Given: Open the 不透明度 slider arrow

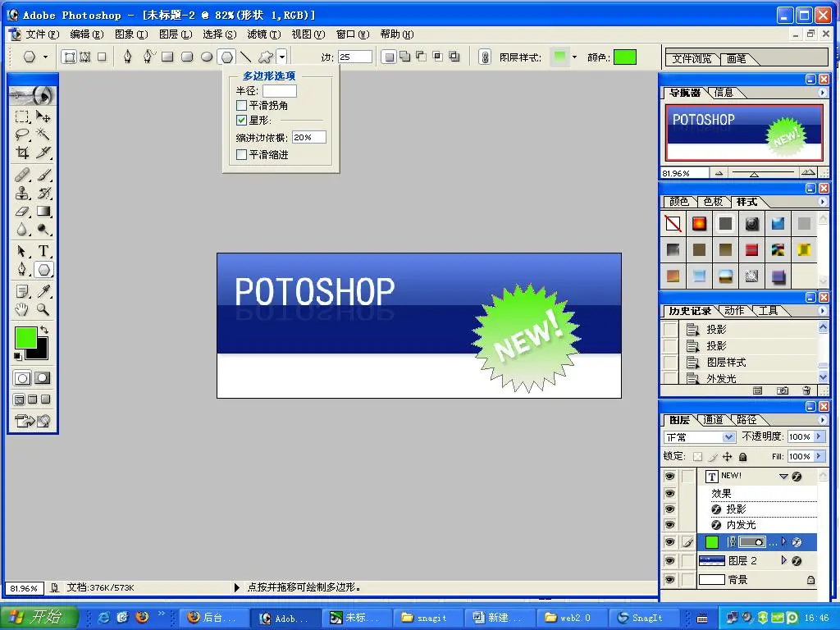Looking at the screenshot, I should pos(819,436).
